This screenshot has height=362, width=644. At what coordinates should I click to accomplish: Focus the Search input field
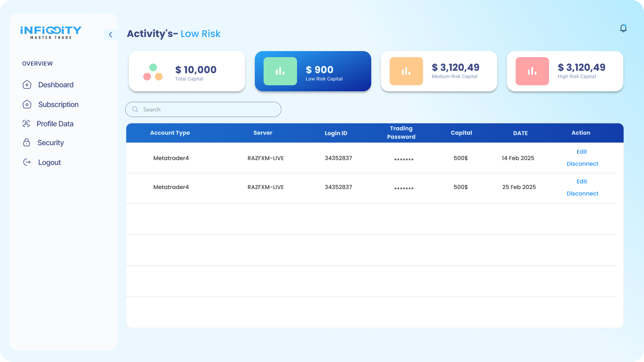point(203,109)
